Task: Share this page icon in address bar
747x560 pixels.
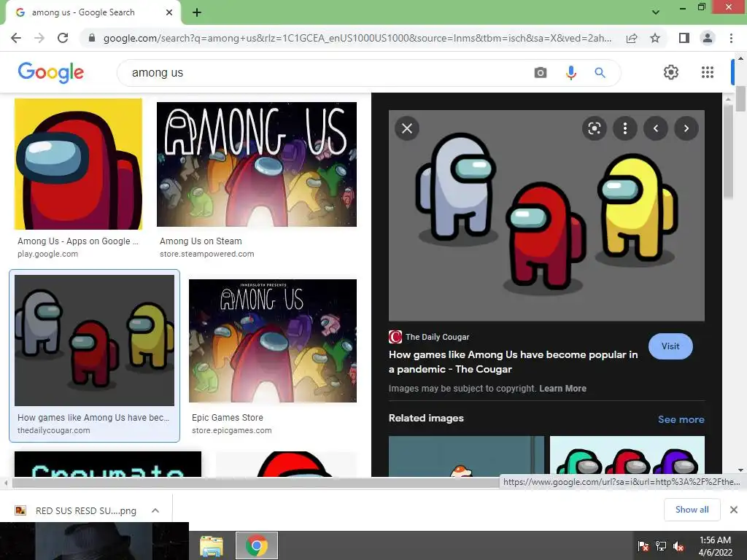Action: 632,38
